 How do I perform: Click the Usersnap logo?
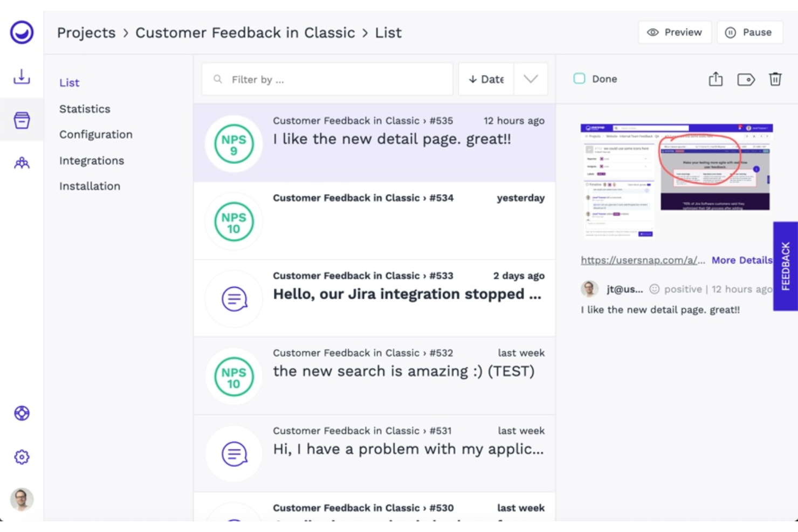point(22,32)
